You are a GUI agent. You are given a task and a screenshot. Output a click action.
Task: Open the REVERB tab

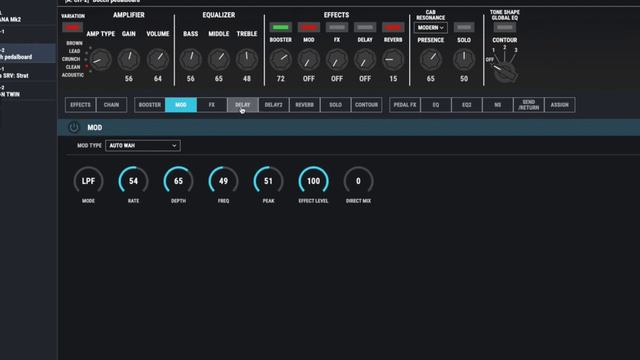pos(304,105)
